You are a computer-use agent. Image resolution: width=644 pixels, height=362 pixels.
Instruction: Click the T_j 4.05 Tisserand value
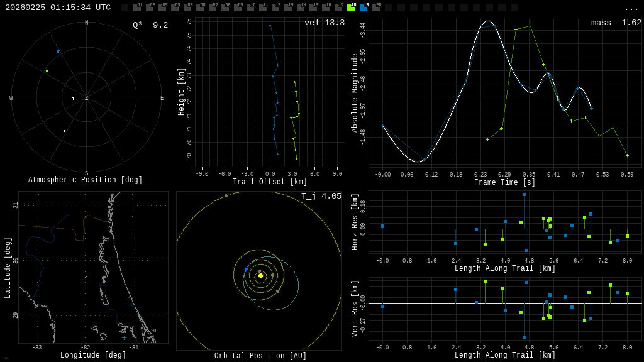321,196
